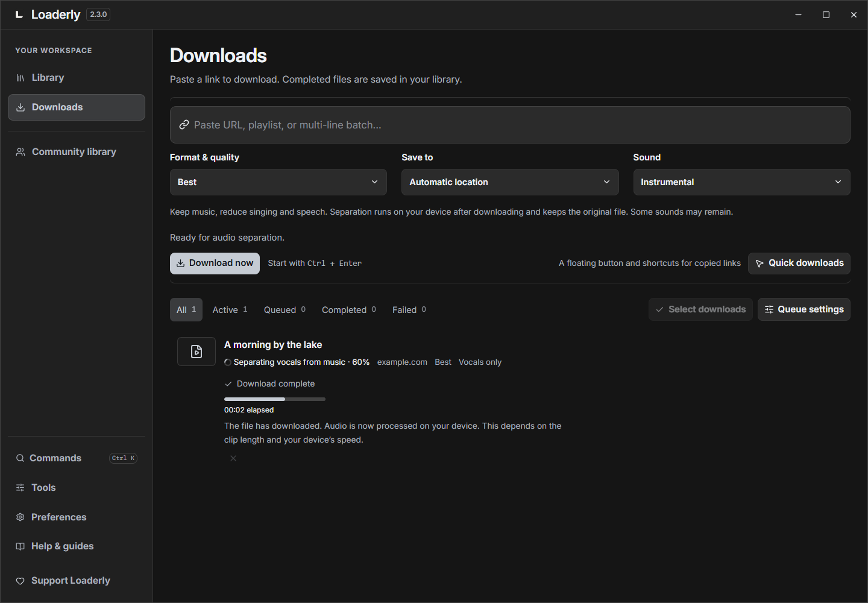Show the Completed downloads tab
This screenshot has width=868, height=603.
pyautogui.click(x=349, y=310)
